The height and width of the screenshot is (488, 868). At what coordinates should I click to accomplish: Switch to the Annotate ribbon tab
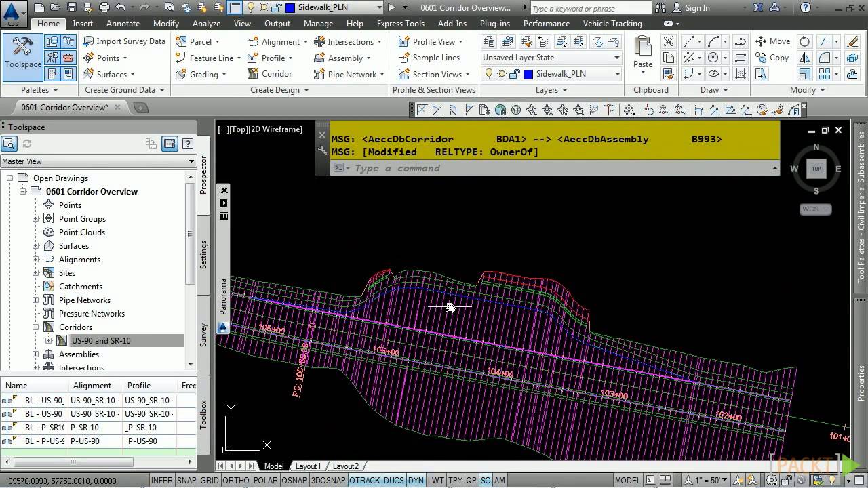(x=123, y=23)
